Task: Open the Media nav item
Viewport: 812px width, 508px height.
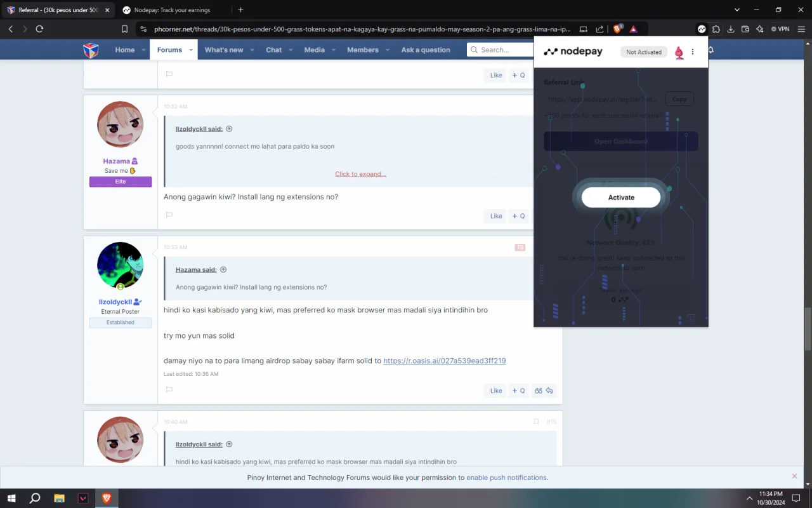Action: point(315,50)
